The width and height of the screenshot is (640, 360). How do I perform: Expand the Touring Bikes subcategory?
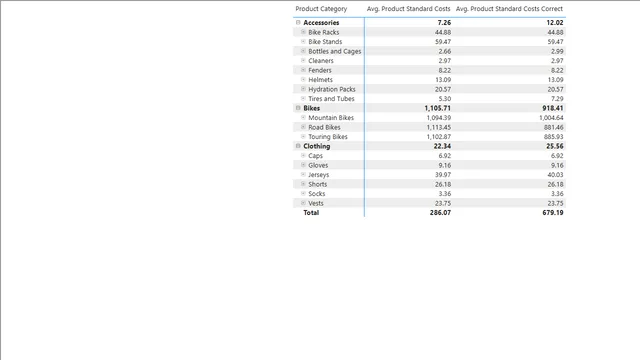pyautogui.click(x=303, y=136)
